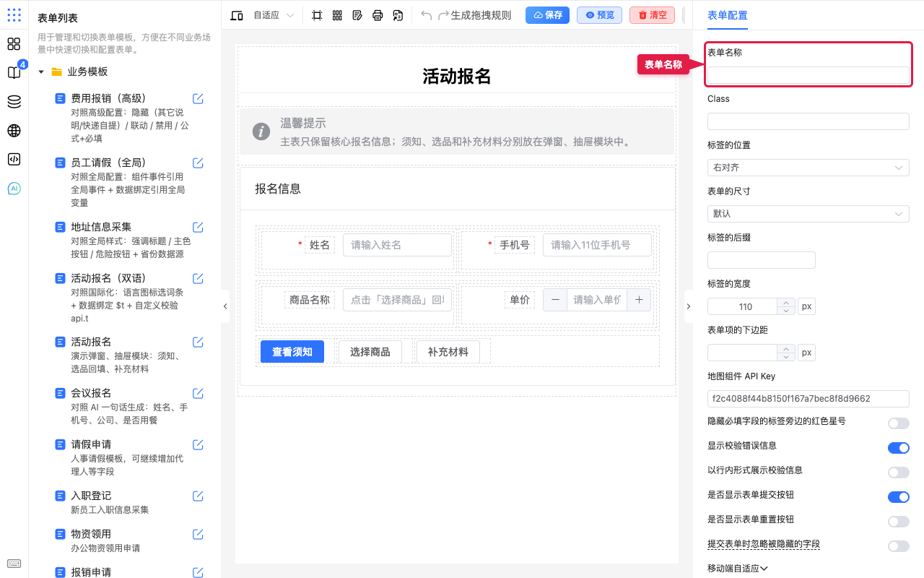924x578 pixels.
Task: Click the redo arrow icon
Action: pos(444,15)
